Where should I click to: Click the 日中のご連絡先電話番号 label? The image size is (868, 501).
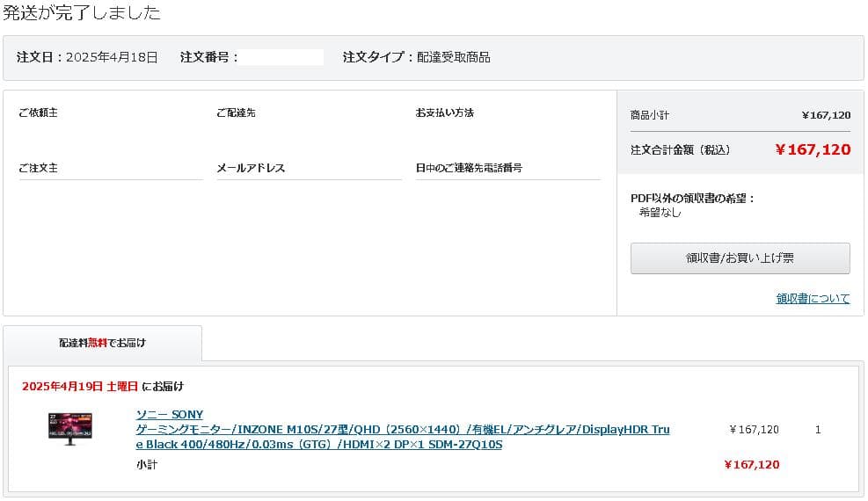[x=469, y=168]
